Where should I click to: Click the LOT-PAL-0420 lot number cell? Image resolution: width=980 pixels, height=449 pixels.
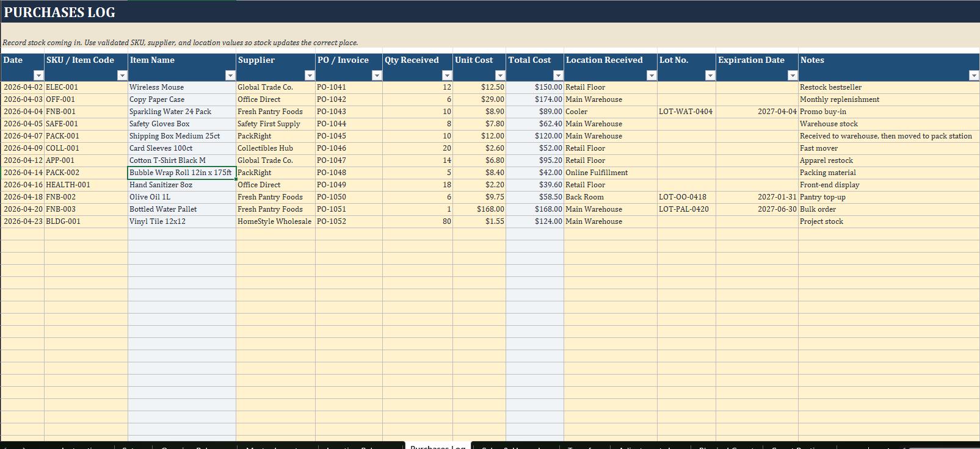click(x=686, y=209)
